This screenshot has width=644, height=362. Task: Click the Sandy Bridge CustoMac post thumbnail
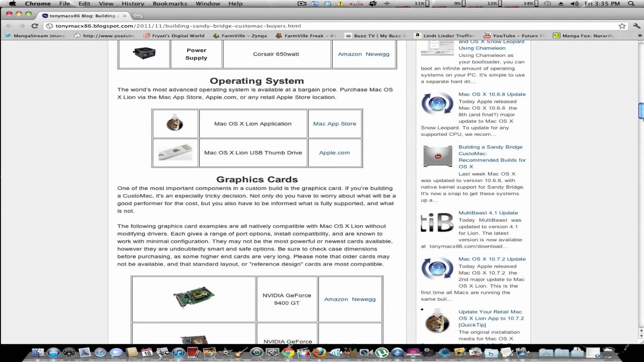click(x=437, y=156)
